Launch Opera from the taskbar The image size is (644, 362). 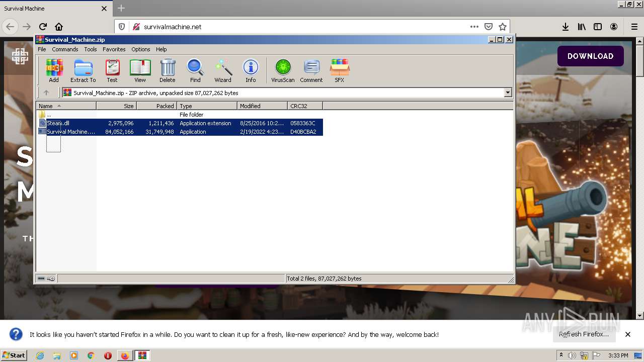click(x=108, y=355)
